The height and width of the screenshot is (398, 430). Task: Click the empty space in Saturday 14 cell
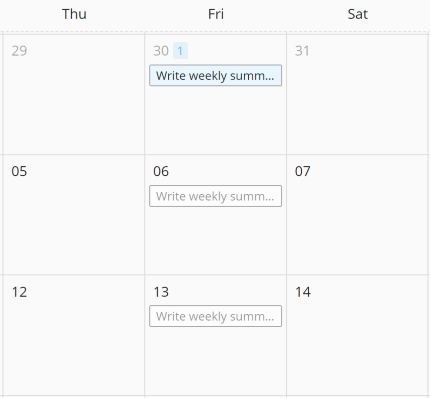[x=357, y=347]
